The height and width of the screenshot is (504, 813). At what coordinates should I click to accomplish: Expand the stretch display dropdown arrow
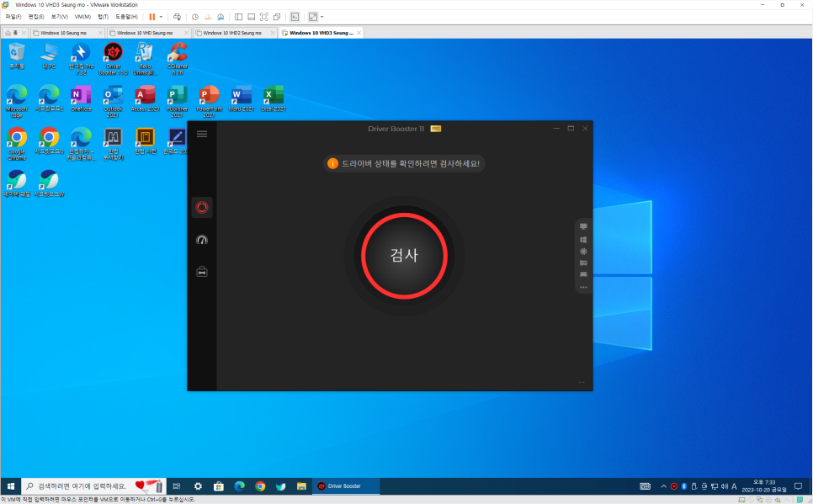322,17
